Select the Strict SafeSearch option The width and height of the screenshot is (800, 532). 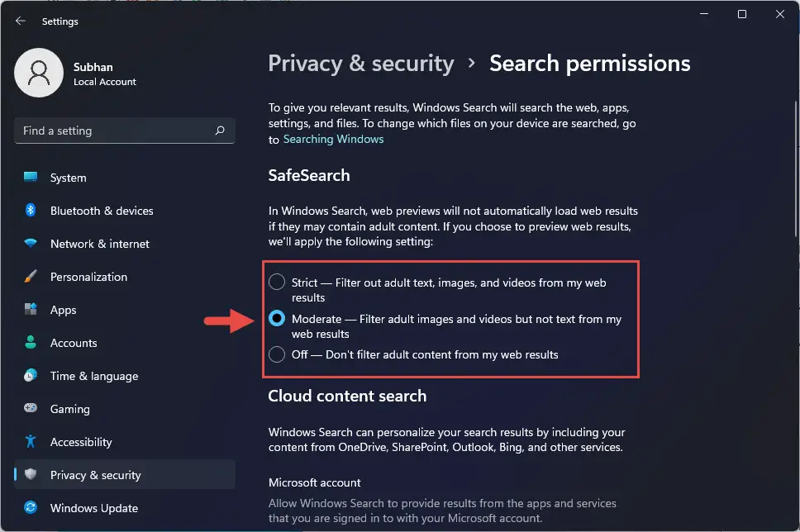pyautogui.click(x=277, y=282)
